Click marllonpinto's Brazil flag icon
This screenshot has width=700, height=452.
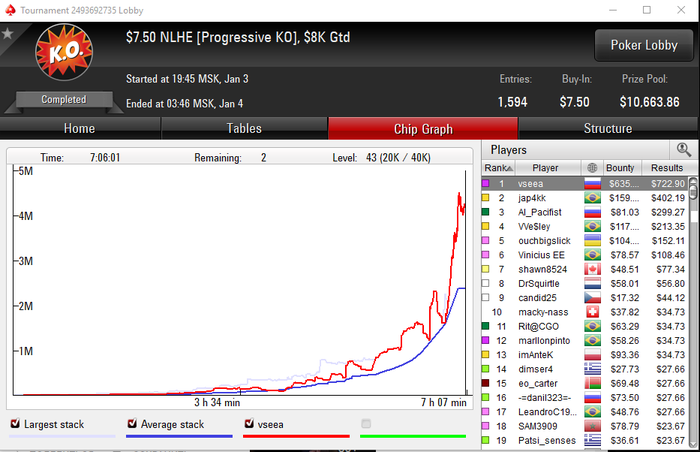pos(592,341)
